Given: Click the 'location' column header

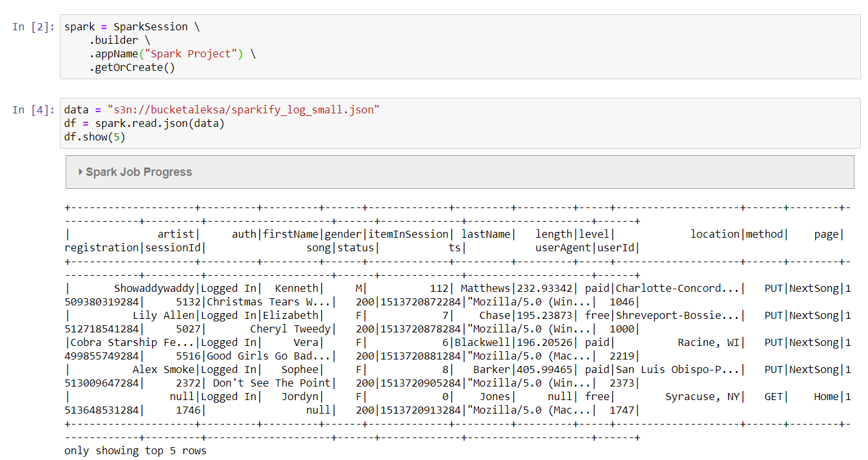Looking at the screenshot, I should point(715,235).
